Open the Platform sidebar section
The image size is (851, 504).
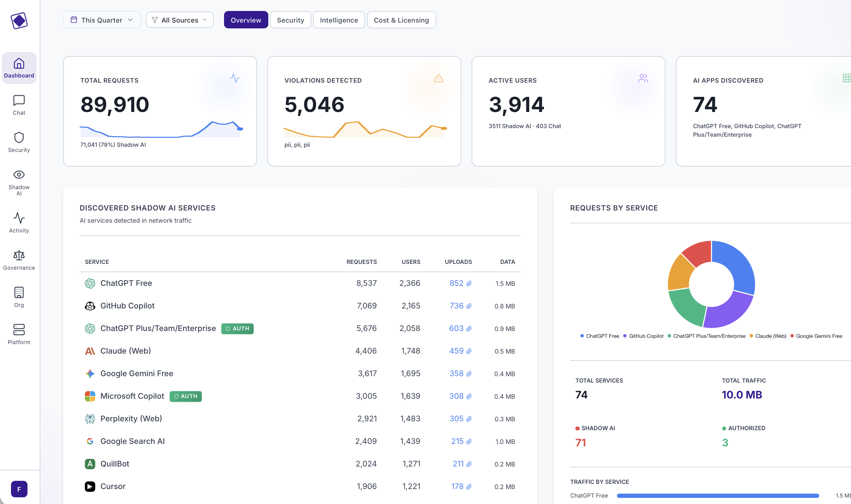(19, 335)
